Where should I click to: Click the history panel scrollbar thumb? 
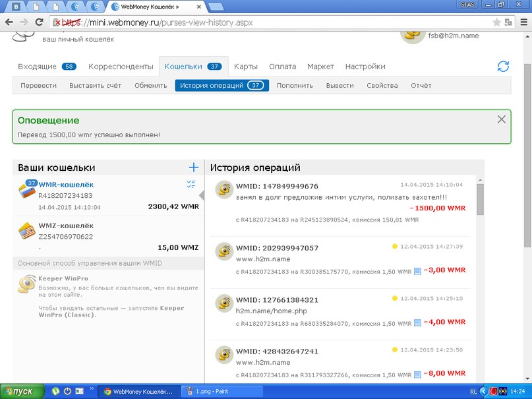point(480,199)
